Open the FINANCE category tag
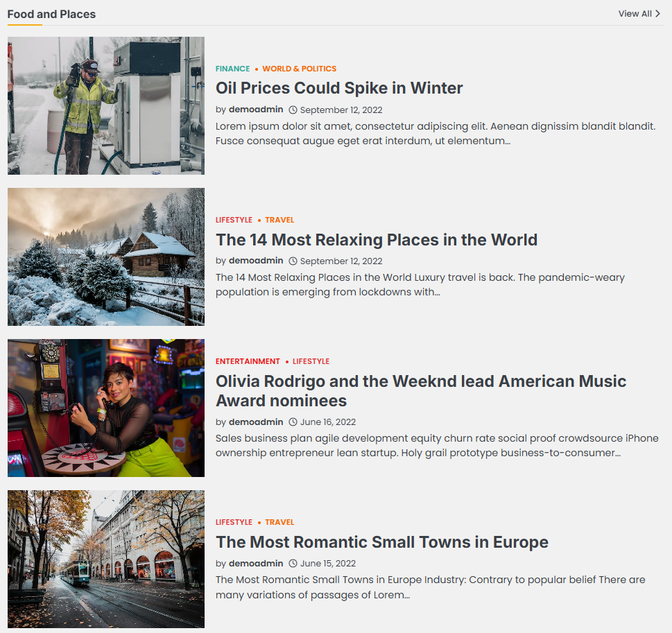 click(232, 69)
